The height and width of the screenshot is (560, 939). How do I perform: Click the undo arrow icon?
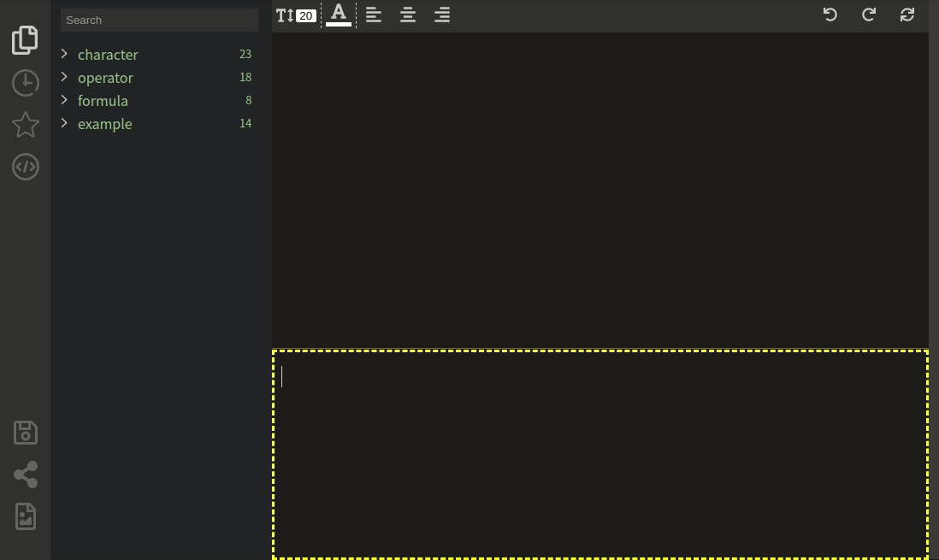tap(830, 15)
